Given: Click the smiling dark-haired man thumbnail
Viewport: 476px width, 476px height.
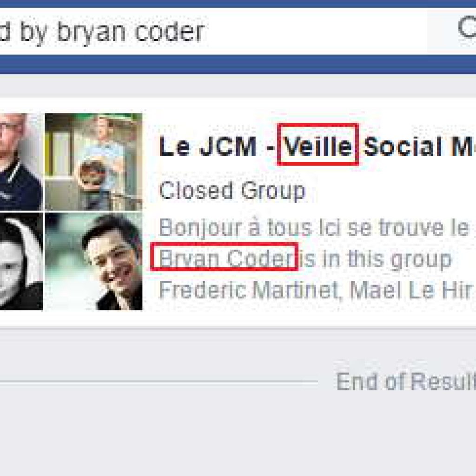Looking at the screenshot, I should (93, 261).
